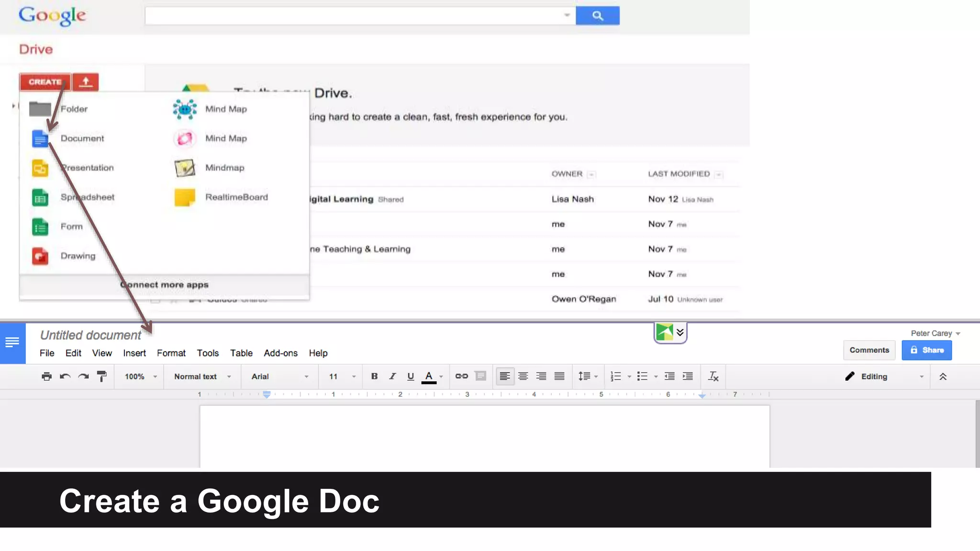Undo the last action
The height and width of the screenshot is (551, 980).
[65, 376]
